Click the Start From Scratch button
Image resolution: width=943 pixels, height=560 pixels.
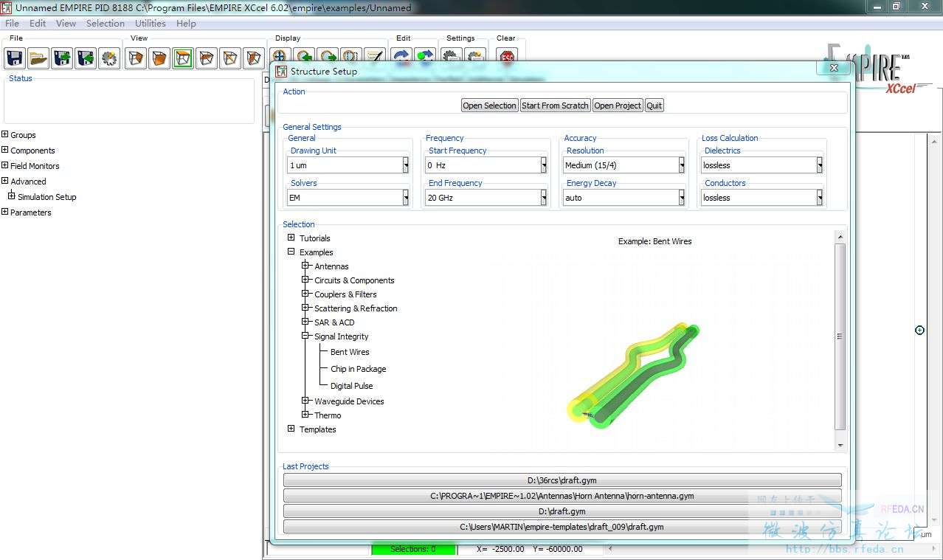pyautogui.click(x=555, y=106)
